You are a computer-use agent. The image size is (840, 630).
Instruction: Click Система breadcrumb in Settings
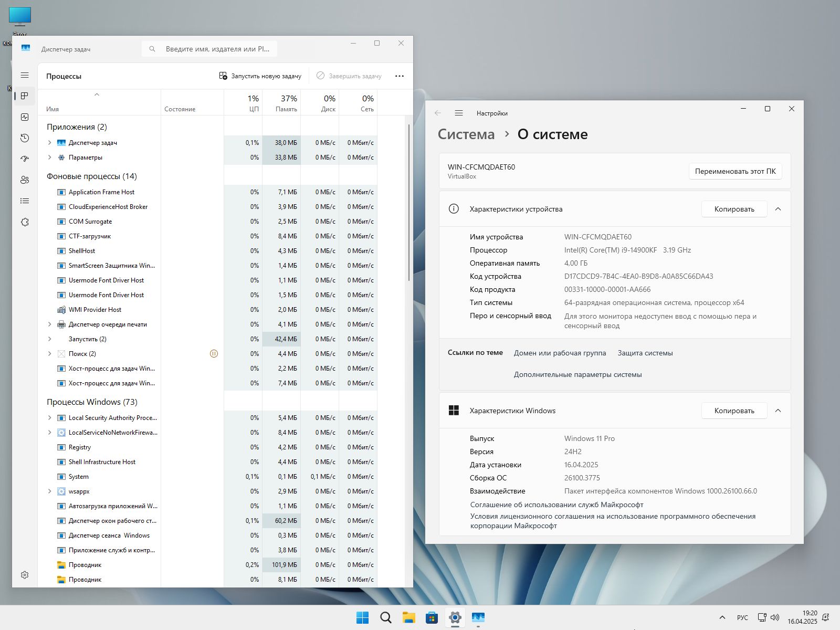tap(466, 134)
